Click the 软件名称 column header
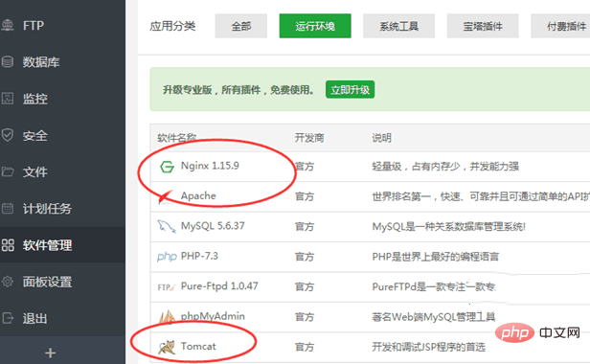This screenshot has height=364, width=590. click(x=177, y=138)
